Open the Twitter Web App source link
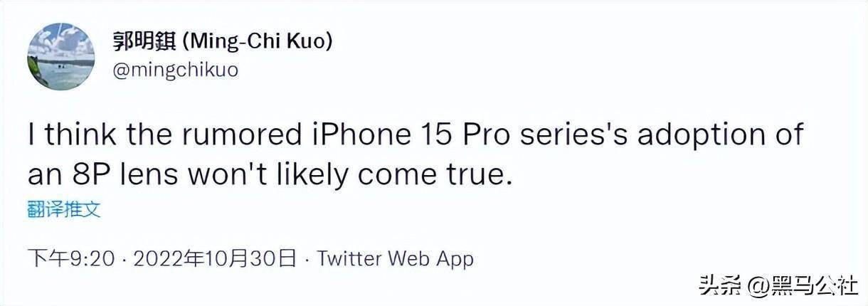This screenshot has width=868, height=306. 395,258
